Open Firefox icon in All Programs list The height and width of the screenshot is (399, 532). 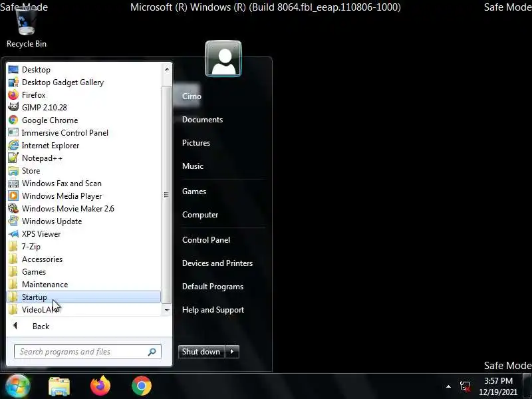pos(13,94)
